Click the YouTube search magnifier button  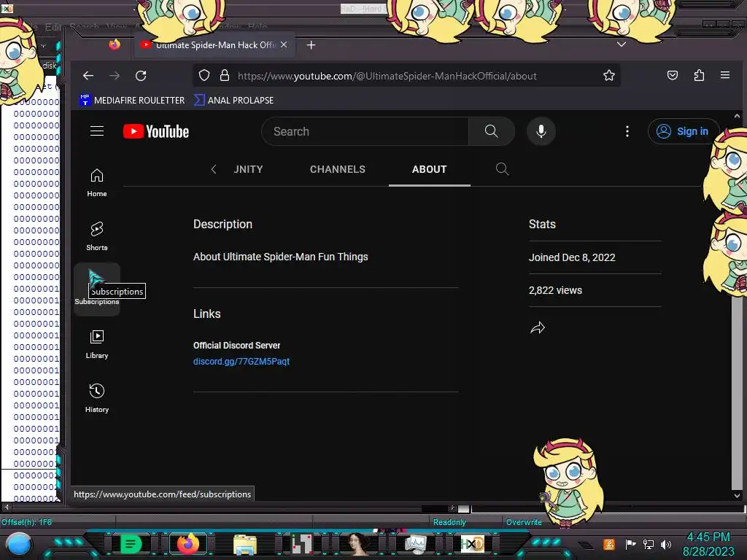coord(491,131)
